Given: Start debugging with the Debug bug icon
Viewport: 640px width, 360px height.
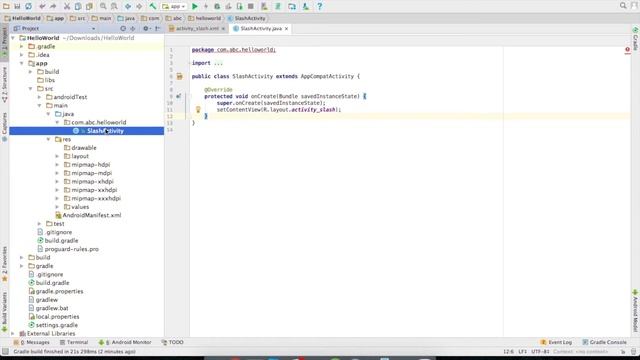Looking at the screenshot, I should coord(217,6).
